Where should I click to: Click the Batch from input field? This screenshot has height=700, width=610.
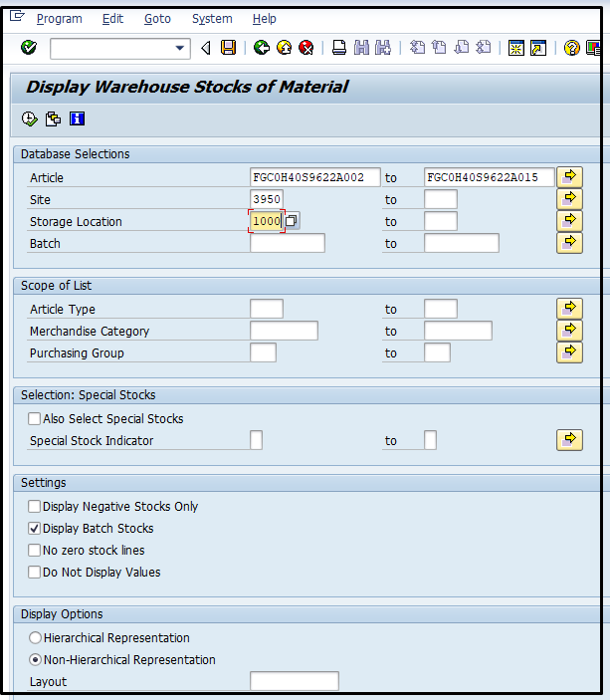pyautogui.click(x=288, y=243)
